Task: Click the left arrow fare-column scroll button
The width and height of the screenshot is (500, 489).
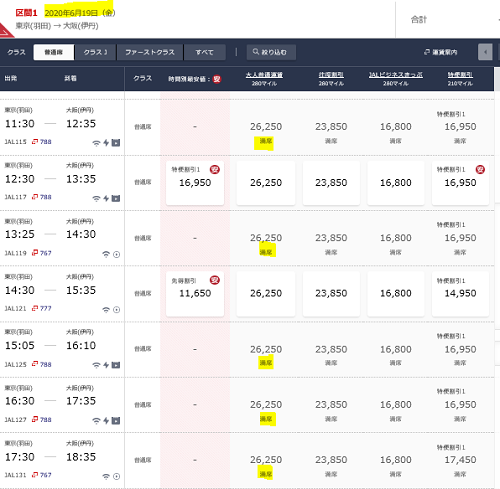Action: (485, 52)
